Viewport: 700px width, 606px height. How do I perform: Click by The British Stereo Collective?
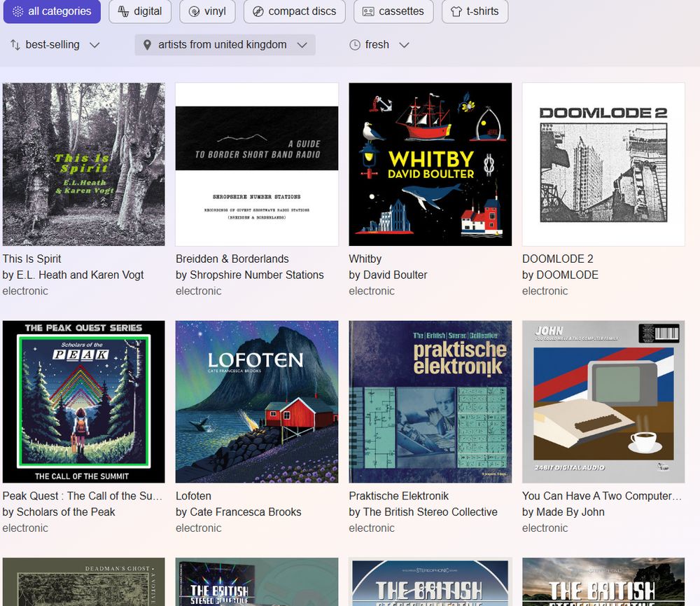(x=423, y=511)
